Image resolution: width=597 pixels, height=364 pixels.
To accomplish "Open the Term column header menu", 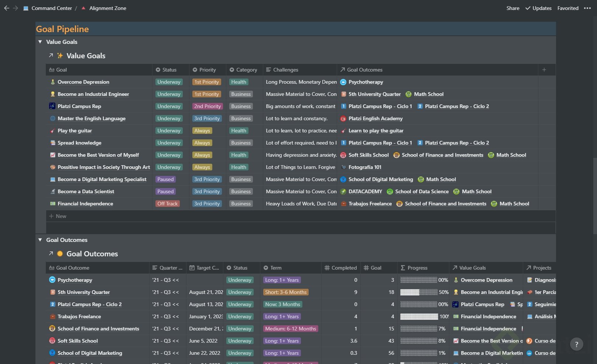I will (291, 268).
